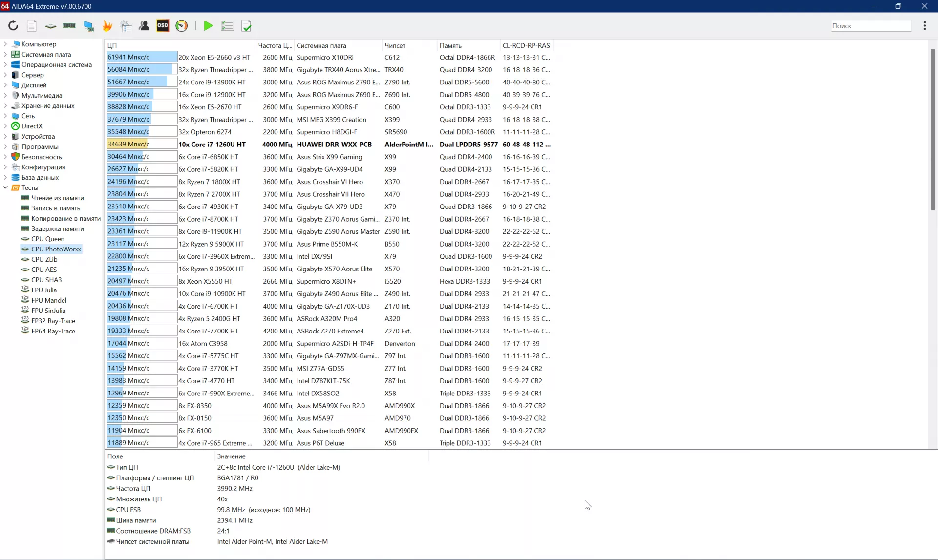The image size is (938, 560).
Task: Click the Значение column header
Action: [x=321, y=456]
